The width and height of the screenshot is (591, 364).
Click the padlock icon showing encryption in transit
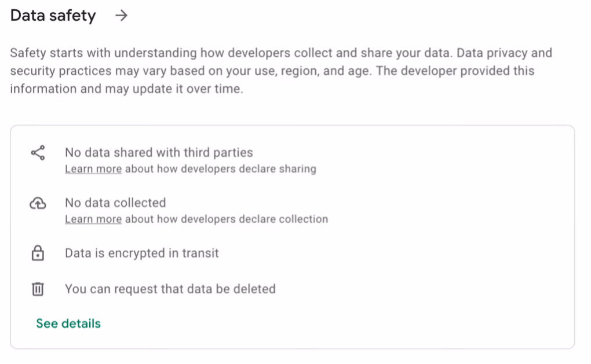(37, 253)
